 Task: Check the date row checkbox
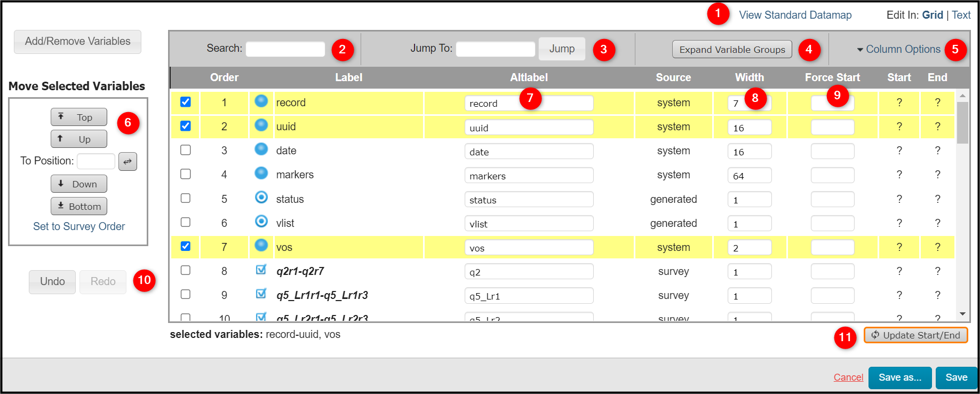pyautogui.click(x=185, y=150)
